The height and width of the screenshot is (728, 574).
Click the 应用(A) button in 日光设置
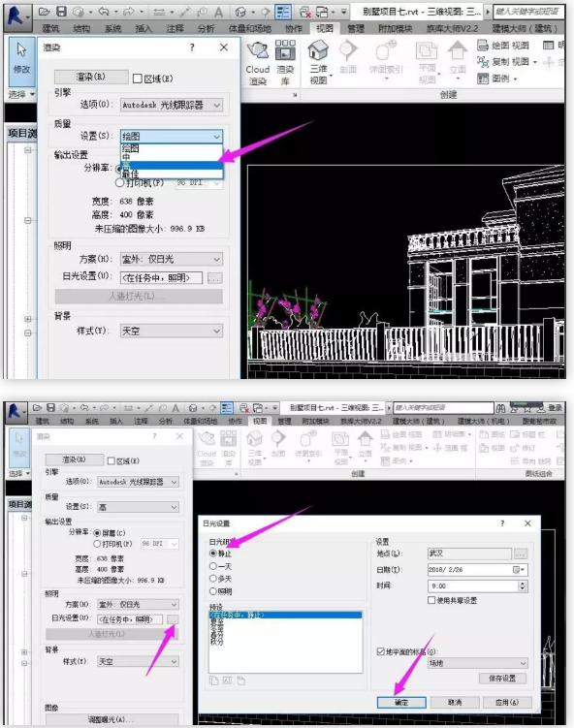(507, 702)
